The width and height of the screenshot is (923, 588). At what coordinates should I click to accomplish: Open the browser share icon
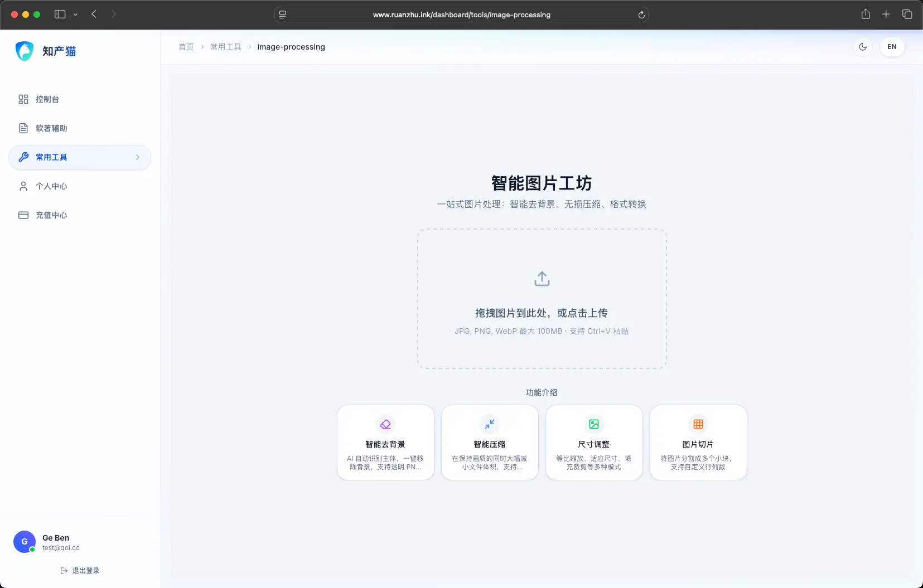pos(864,14)
